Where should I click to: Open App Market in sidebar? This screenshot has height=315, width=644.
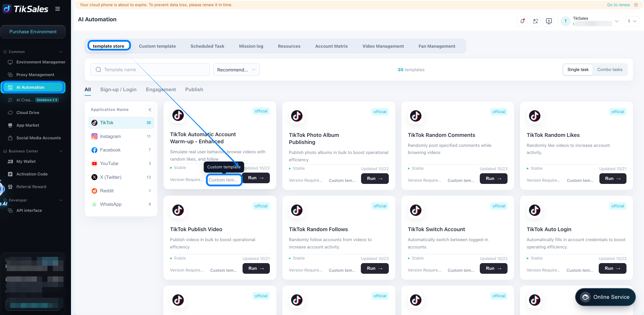(33, 125)
